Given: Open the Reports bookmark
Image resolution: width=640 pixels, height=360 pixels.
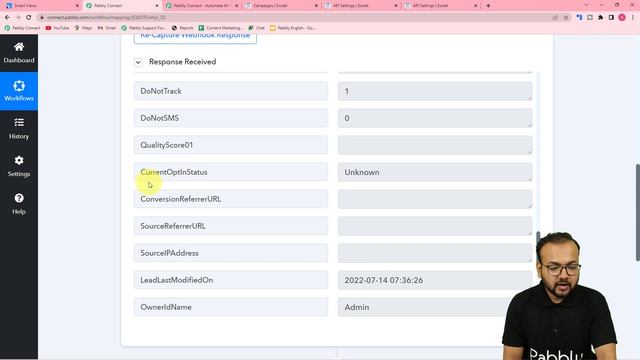Looking at the screenshot, I should pyautogui.click(x=182, y=28).
